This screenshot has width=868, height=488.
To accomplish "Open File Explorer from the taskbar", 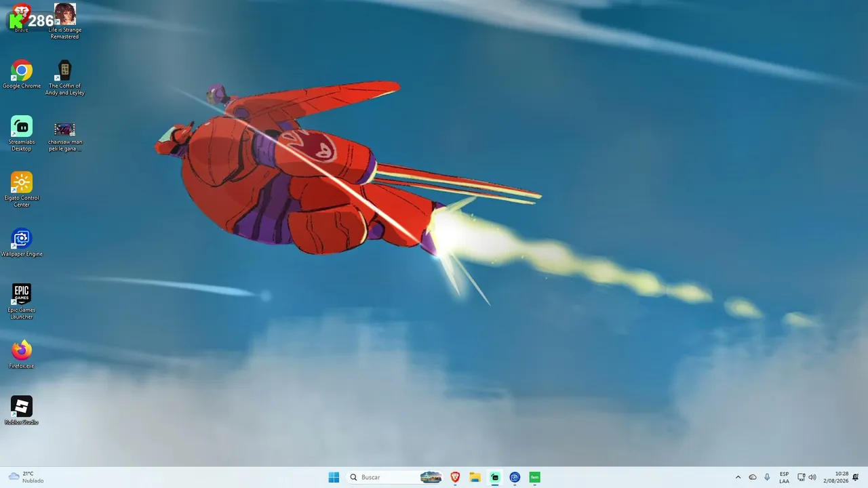I will (x=475, y=477).
